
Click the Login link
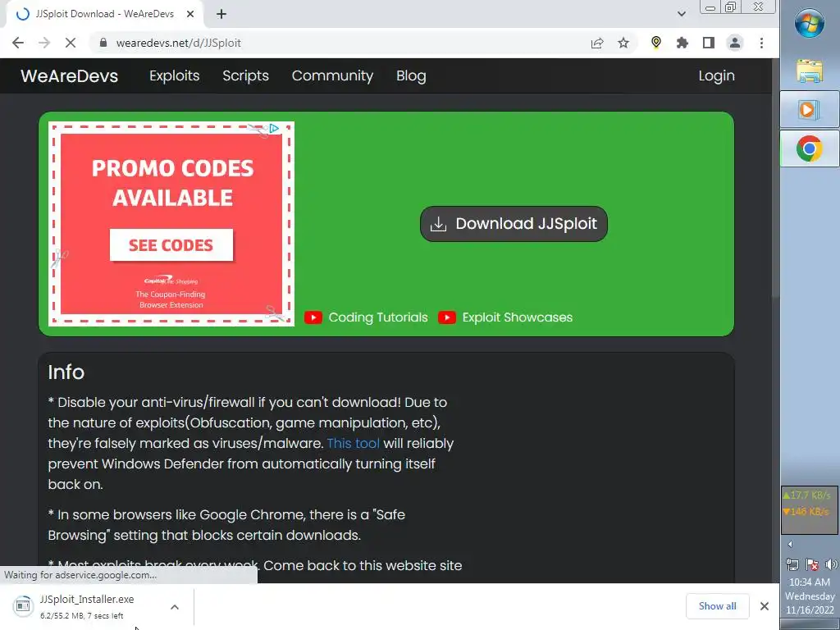(716, 75)
